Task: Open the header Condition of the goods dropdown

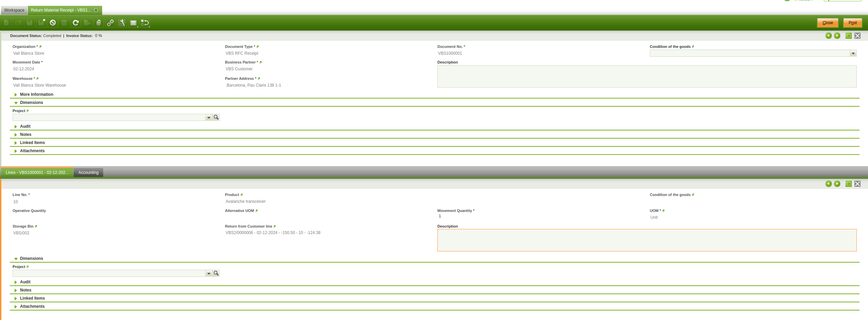Action: click(853, 53)
